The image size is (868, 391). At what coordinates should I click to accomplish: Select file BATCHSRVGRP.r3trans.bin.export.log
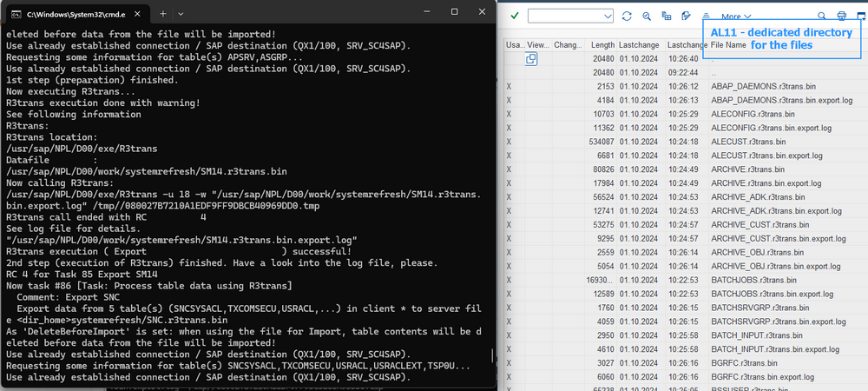779,321
